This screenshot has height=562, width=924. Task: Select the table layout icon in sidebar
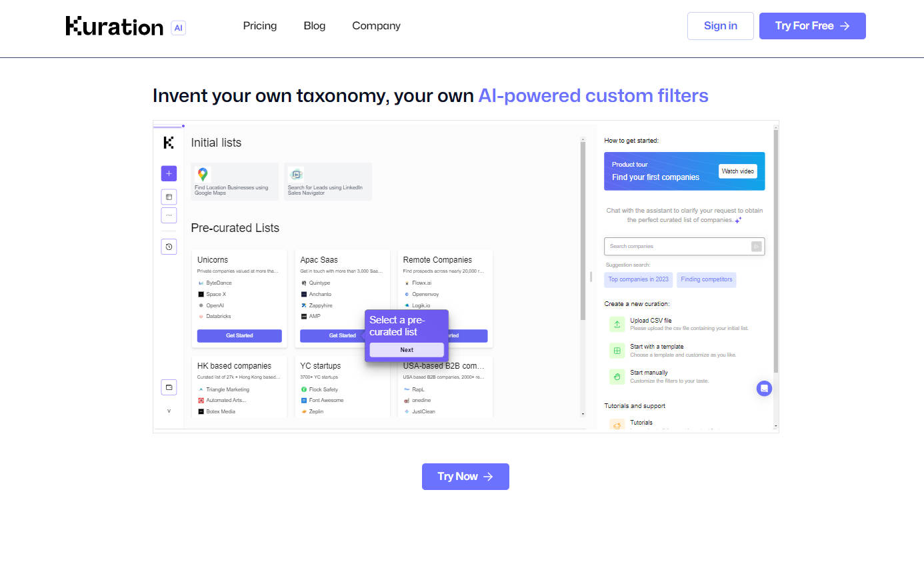coord(169,197)
